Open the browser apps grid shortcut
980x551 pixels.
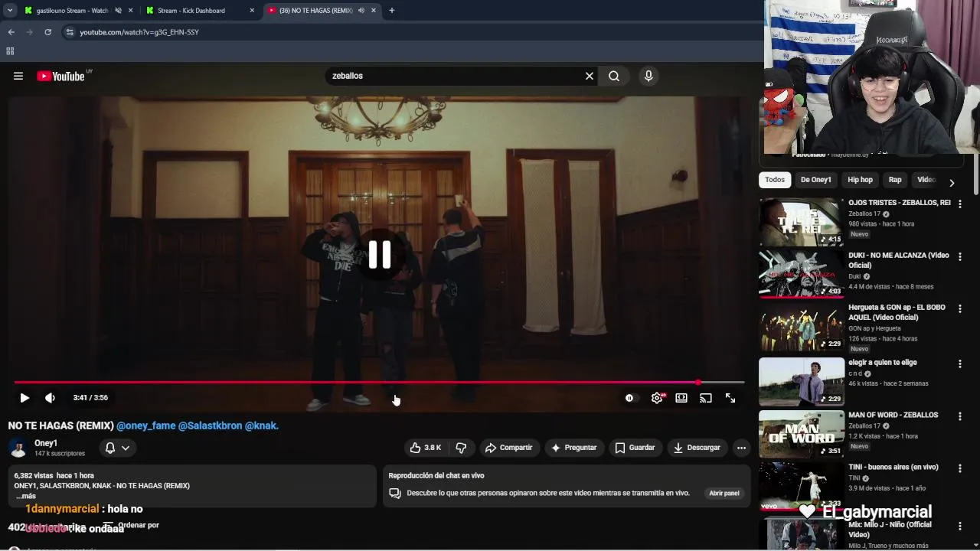[10, 51]
